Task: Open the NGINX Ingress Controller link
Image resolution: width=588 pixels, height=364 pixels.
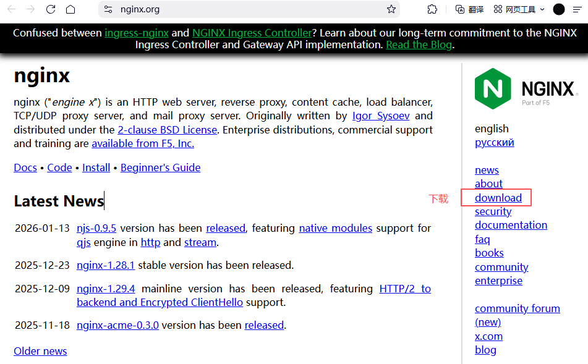Action: click(252, 33)
